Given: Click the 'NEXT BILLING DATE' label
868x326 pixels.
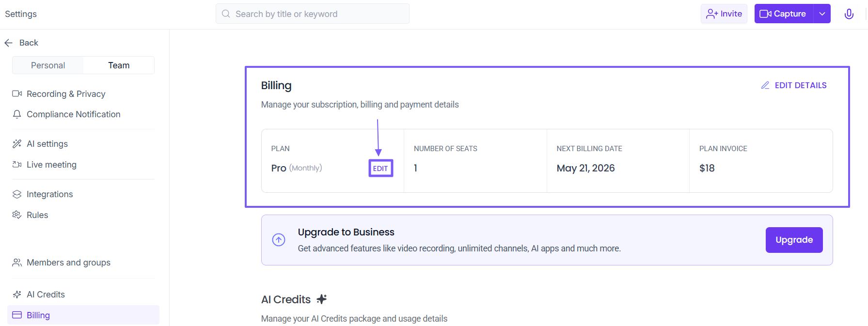Looking at the screenshot, I should (x=589, y=149).
